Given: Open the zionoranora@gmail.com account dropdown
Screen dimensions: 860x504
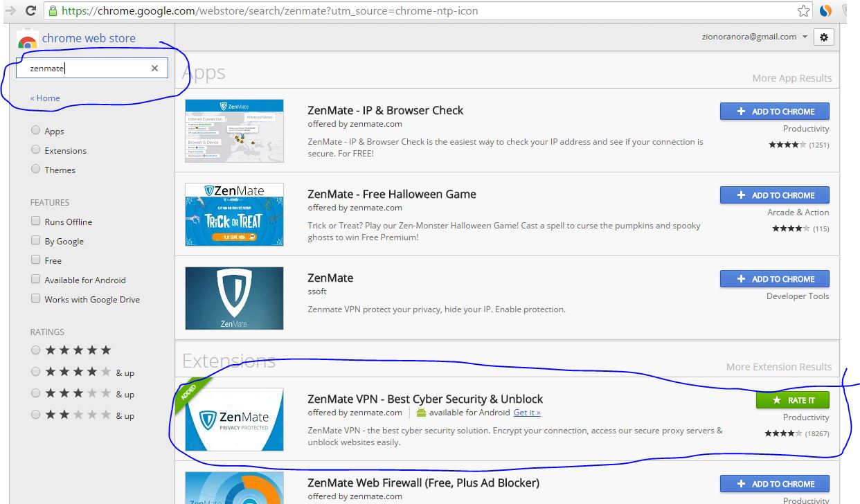Looking at the screenshot, I should point(755,37).
